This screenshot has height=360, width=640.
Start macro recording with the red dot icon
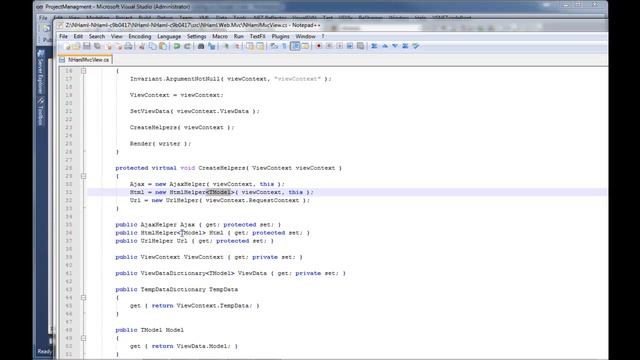click(319, 46)
